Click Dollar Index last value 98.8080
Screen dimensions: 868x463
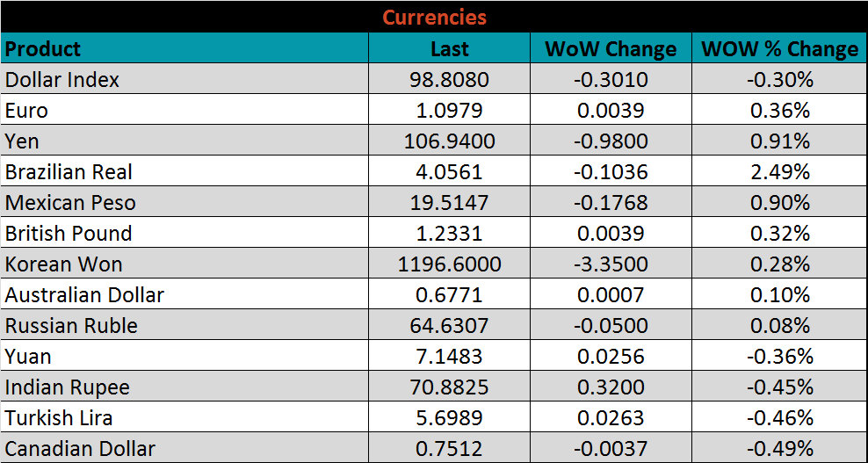pos(449,80)
